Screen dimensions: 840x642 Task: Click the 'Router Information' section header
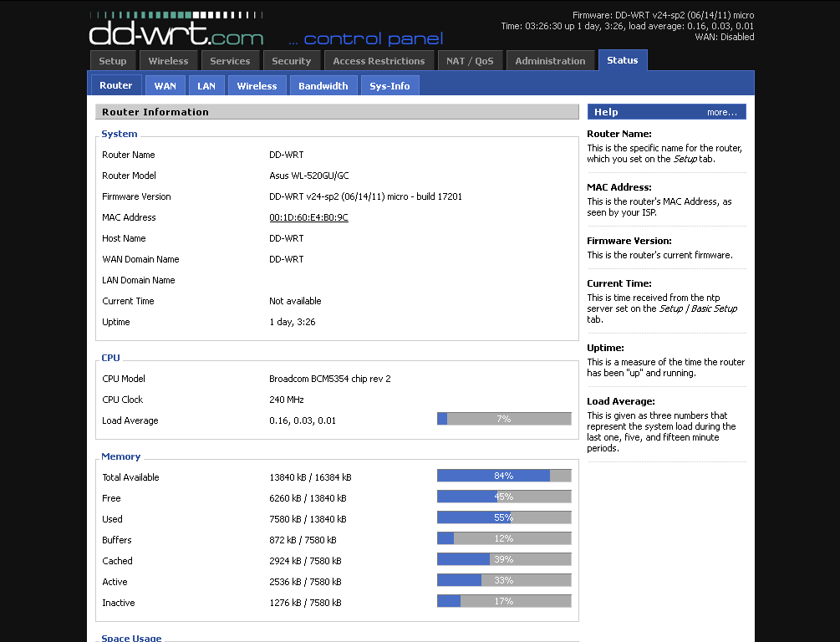[x=337, y=111]
